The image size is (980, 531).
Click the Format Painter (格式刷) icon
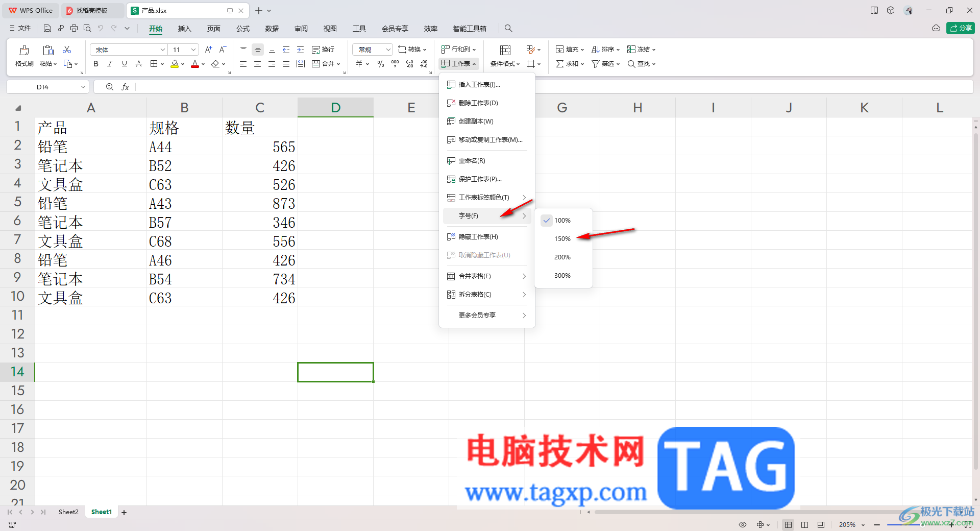pyautogui.click(x=24, y=50)
